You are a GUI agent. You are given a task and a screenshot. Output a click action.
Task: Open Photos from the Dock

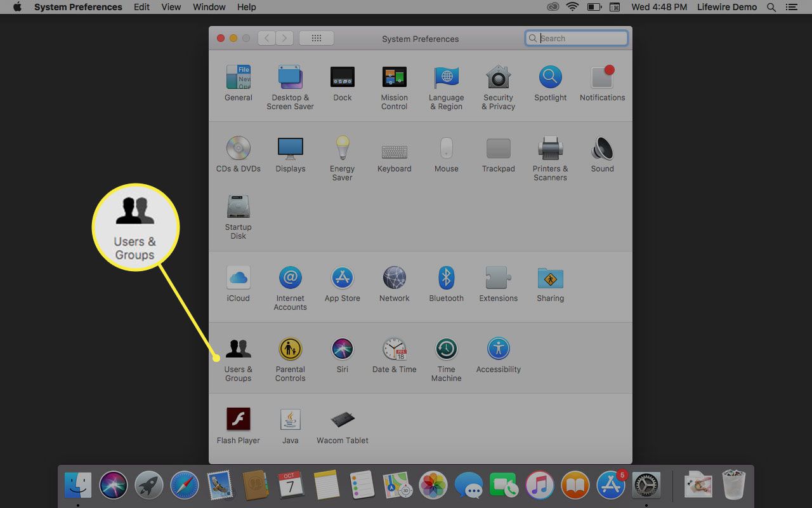(433, 485)
